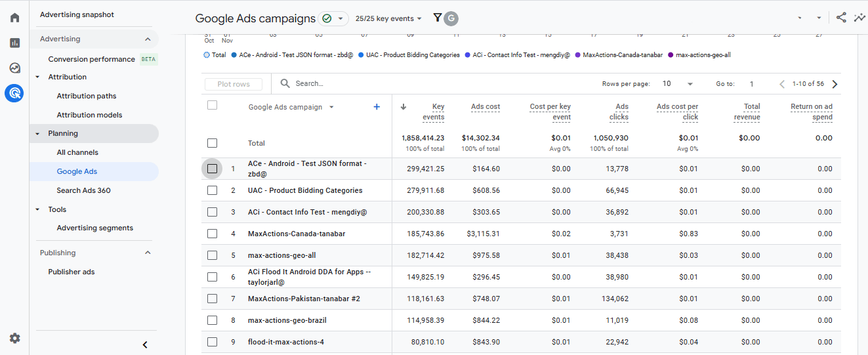Click the MaxActions-Canada-tanabar legend dot
868x355 pixels.
pyautogui.click(x=578, y=55)
